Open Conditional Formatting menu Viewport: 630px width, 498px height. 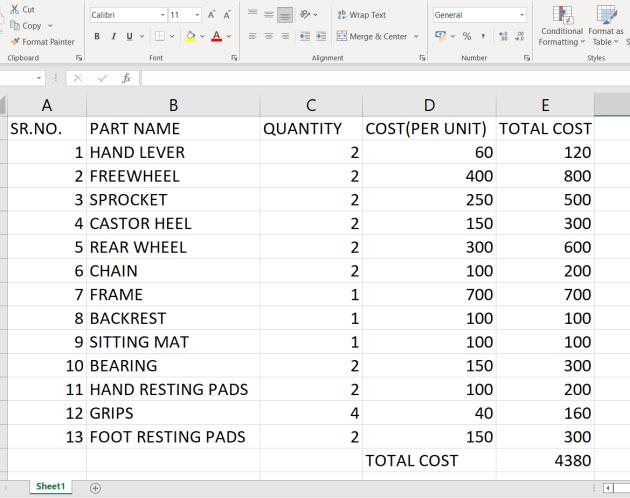click(x=561, y=25)
